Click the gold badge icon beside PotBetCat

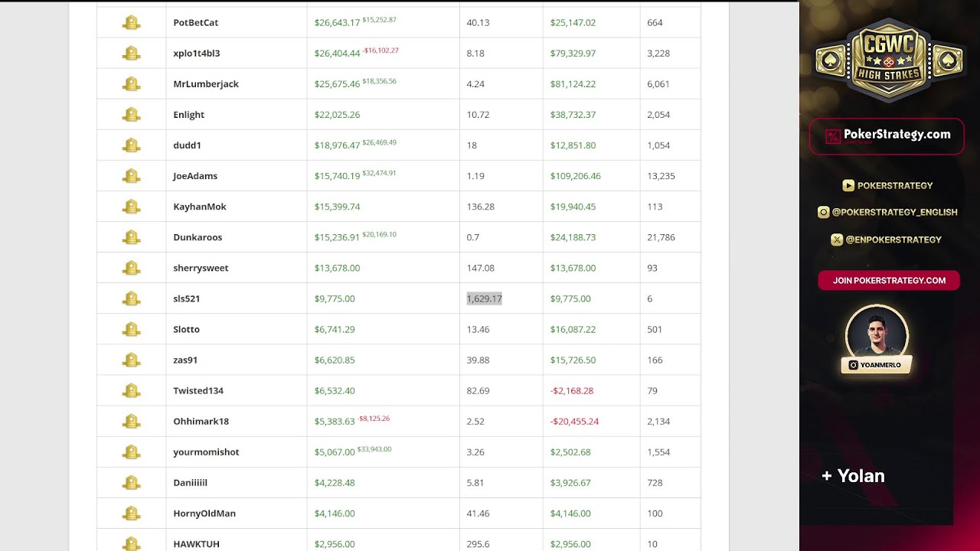[132, 23]
